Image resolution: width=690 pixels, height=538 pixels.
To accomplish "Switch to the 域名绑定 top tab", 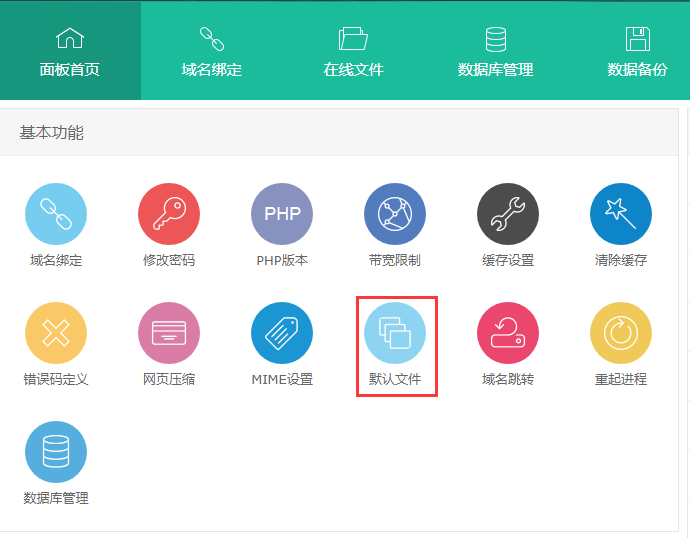I will 212,51.
